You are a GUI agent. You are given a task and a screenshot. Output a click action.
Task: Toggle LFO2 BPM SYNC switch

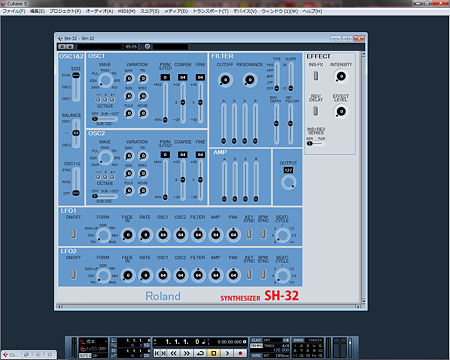pyautogui.click(x=263, y=274)
